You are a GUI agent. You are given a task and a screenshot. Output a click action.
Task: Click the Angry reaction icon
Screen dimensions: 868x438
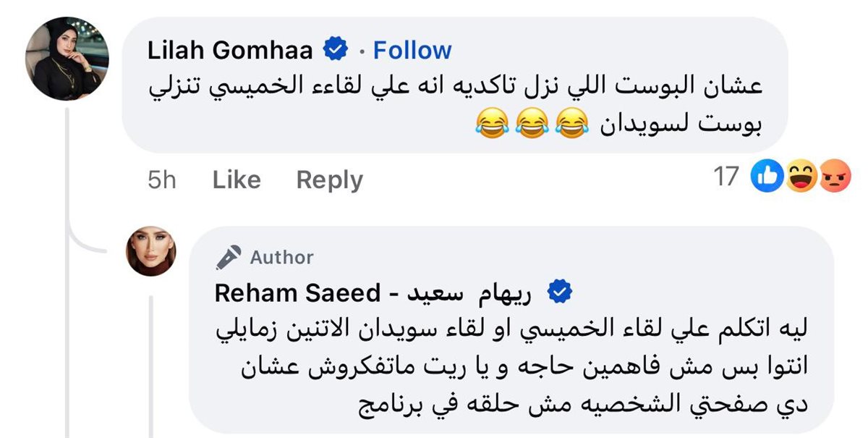pos(834,177)
